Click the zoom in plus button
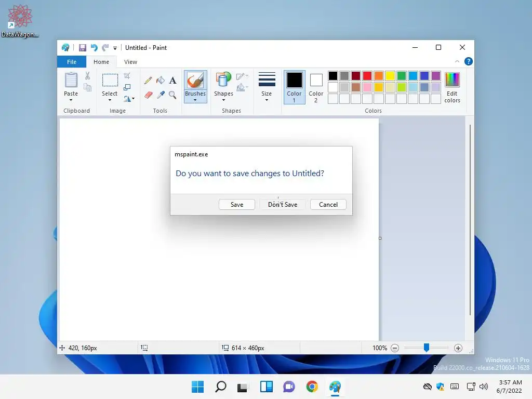The image size is (532, 399). [458, 348]
